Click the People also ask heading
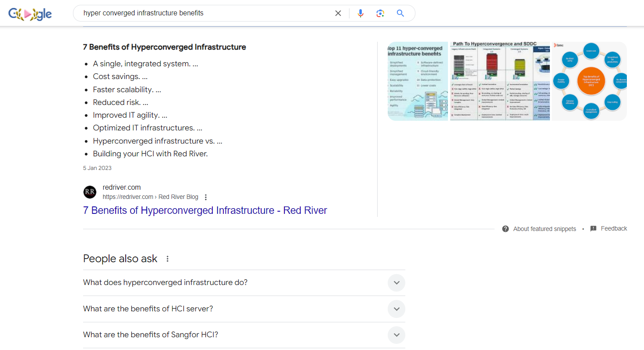 (x=120, y=259)
